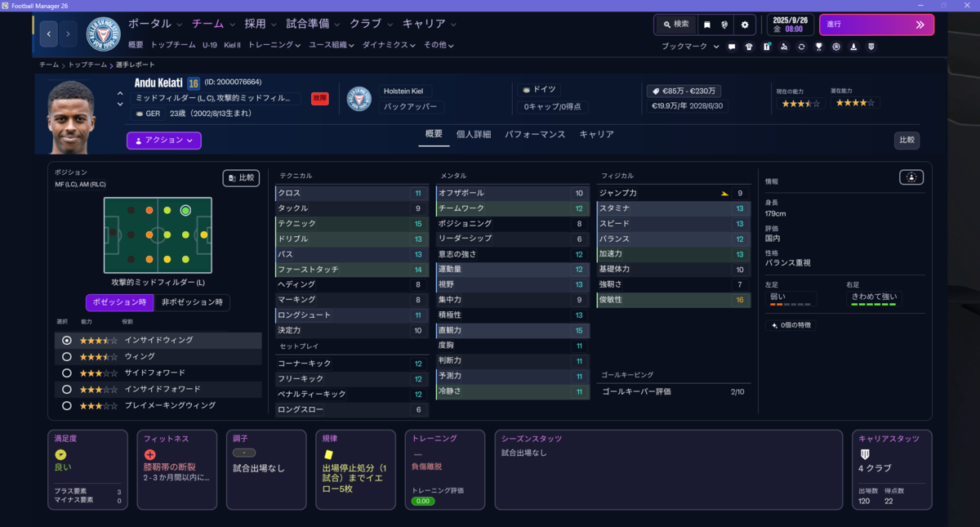Open the キャリア menu

[430, 24]
